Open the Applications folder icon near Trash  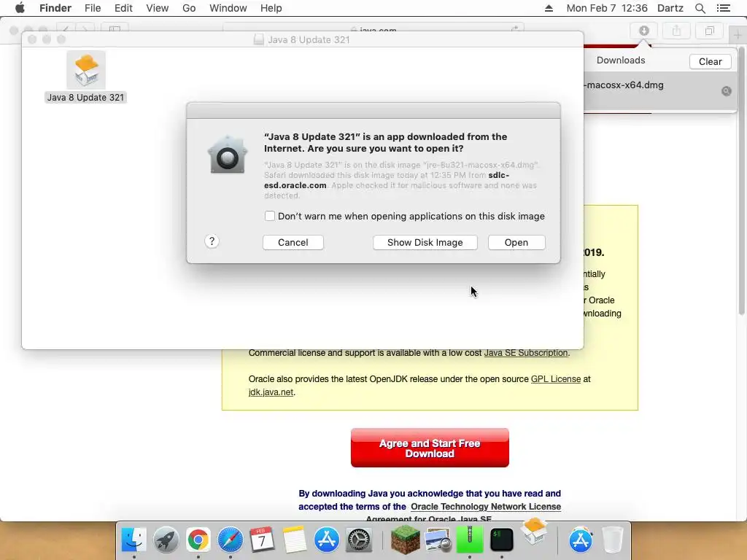pyautogui.click(x=580, y=540)
